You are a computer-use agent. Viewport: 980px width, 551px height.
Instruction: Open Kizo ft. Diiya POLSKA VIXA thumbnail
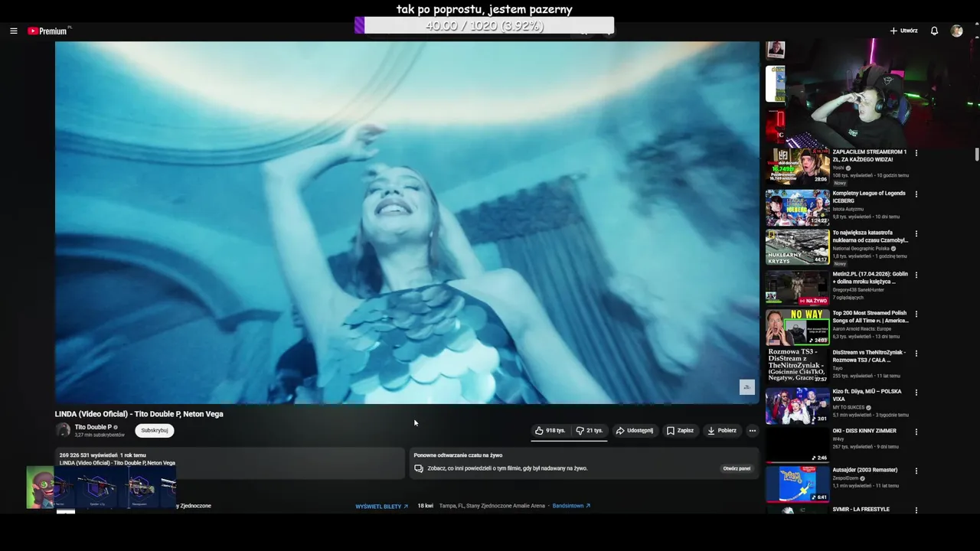(x=797, y=406)
